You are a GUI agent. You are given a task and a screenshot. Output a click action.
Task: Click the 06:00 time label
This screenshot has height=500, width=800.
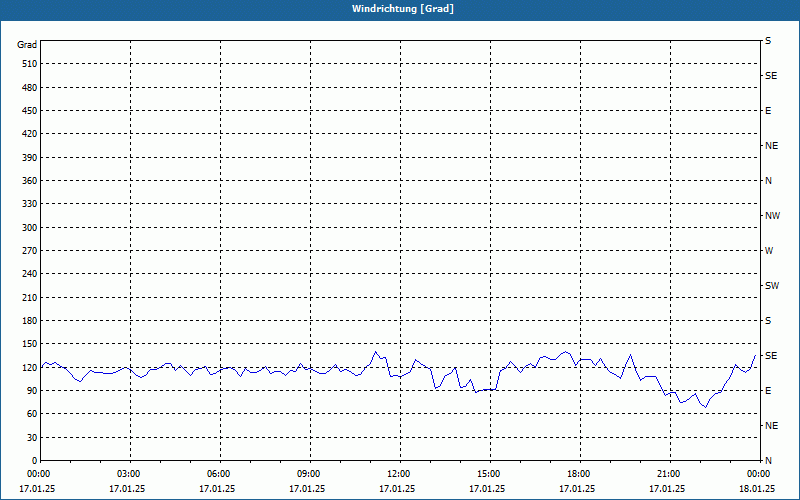coord(218,474)
